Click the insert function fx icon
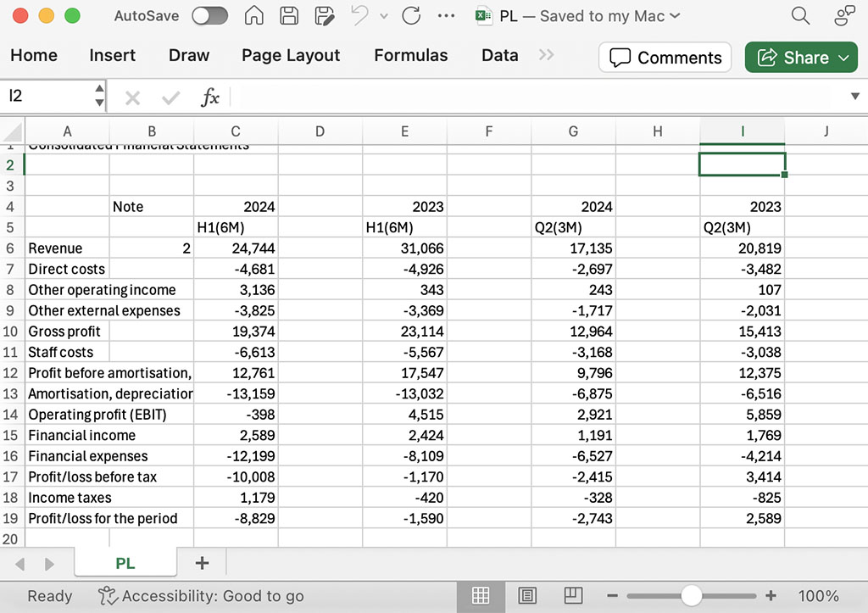Image resolution: width=868 pixels, height=613 pixels. click(x=209, y=98)
